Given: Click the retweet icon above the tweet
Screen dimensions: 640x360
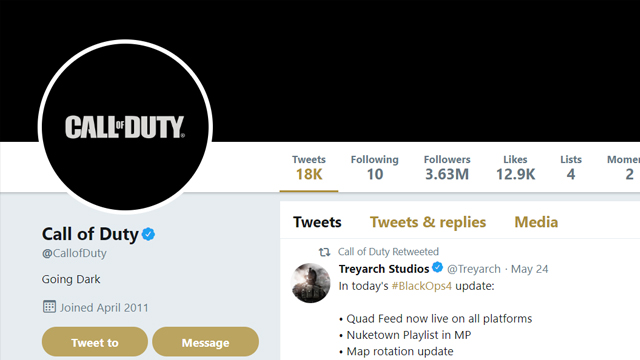Looking at the screenshot, I should 324,252.
